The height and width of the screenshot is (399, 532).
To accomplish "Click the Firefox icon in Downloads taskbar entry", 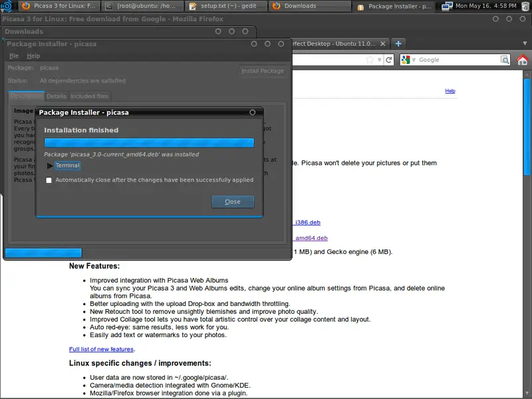I will click(276, 6).
